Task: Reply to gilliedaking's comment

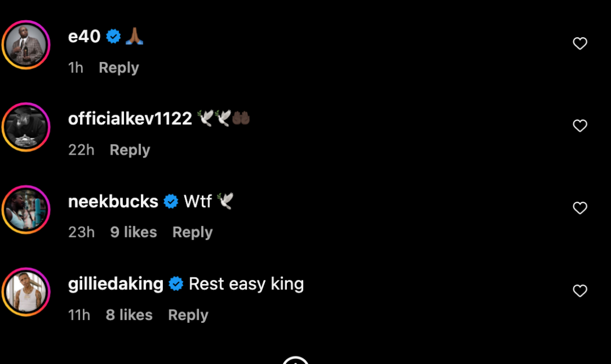Action: [188, 315]
